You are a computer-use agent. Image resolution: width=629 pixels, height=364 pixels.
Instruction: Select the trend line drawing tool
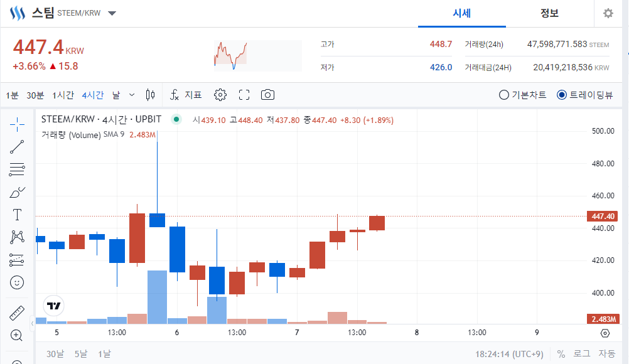(17, 147)
